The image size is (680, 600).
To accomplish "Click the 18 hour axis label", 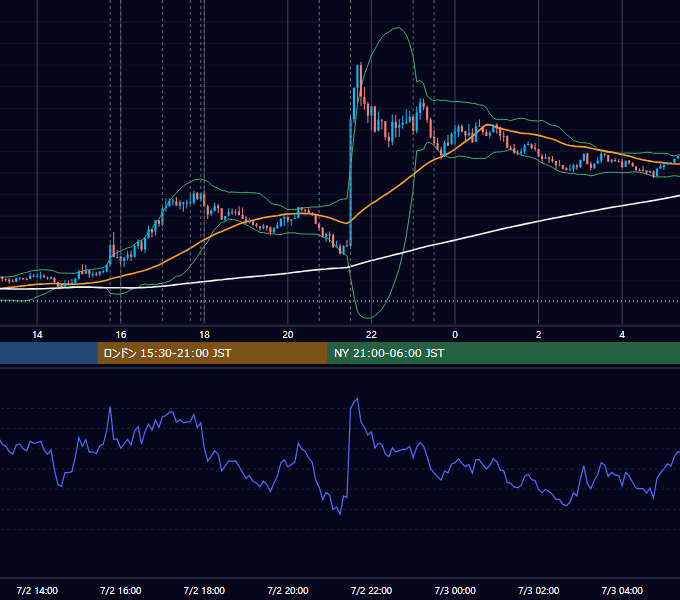I will tap(204, 335).
